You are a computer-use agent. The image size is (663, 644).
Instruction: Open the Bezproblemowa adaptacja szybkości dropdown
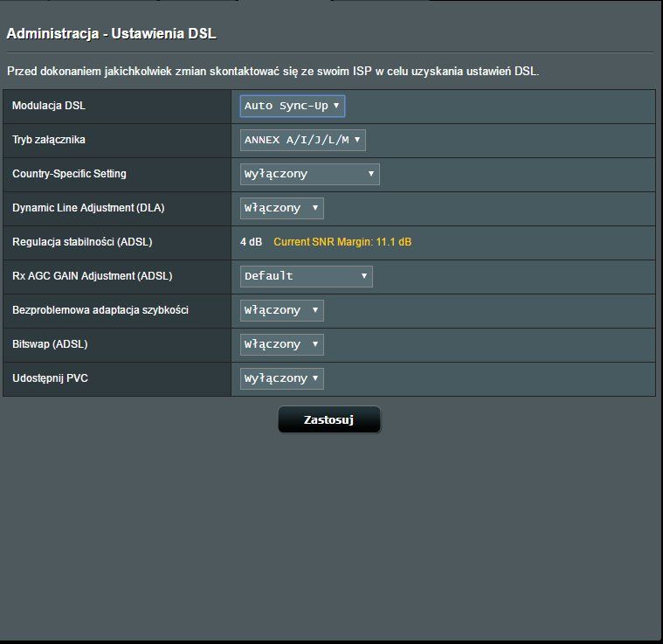click(x=281, y=310)
